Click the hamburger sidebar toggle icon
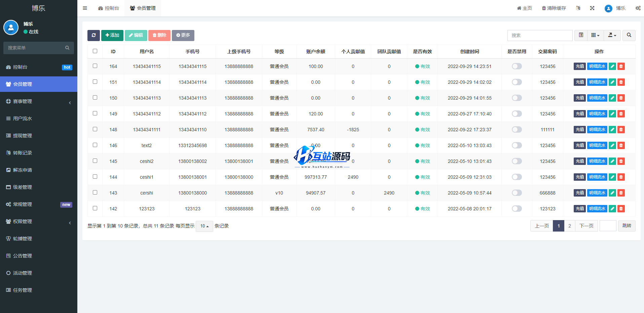The height and width of the screenshot is (313, 644). pyautogui.click(x=85, y=8)
